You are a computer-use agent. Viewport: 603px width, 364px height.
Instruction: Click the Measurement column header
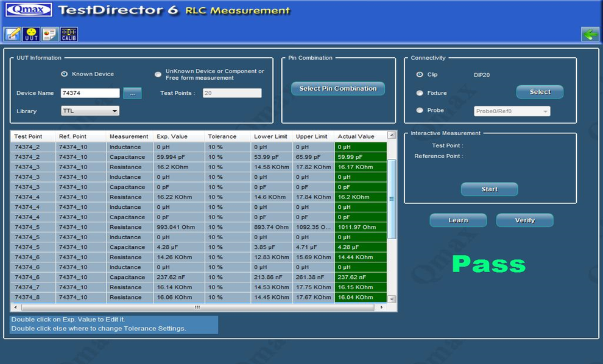click(129, 136)
